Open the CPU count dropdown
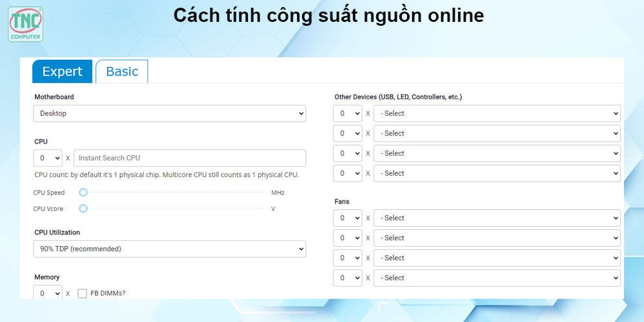This screenshot has width=644, height=322. (48, 158)
